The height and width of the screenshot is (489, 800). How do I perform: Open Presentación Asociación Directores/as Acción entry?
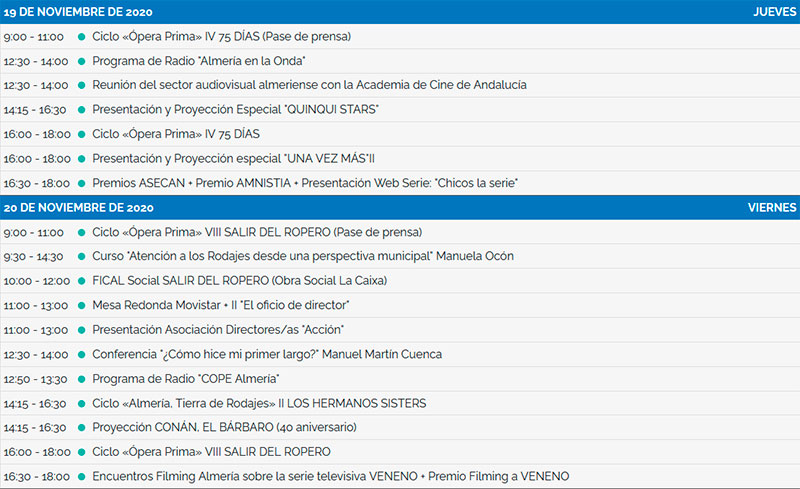pos(218,330)
